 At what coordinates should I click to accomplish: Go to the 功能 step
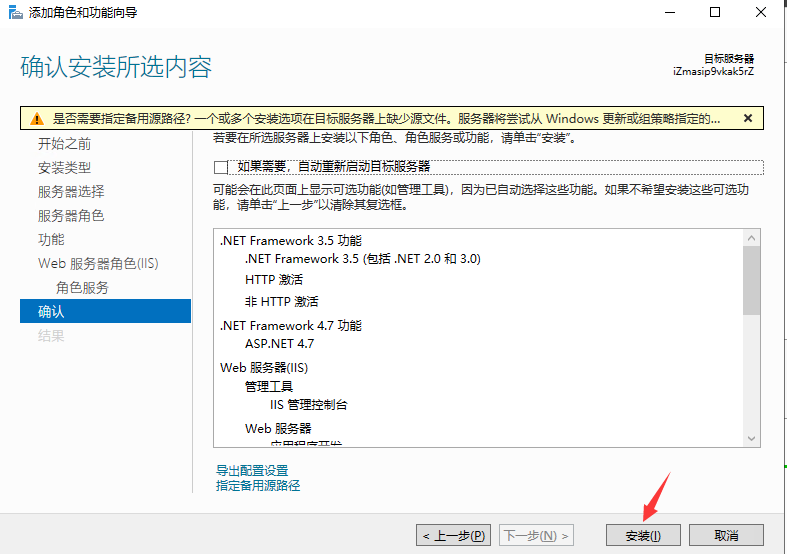click(x=51, y=239)
